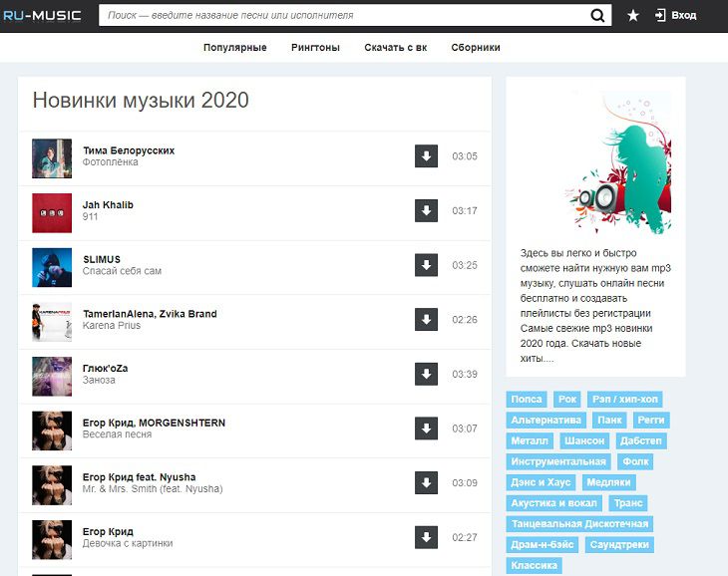Download the Karena Prius track
The width and height of the screenshot is (728, 576).
pyautogui.click(x=426, y=320)
